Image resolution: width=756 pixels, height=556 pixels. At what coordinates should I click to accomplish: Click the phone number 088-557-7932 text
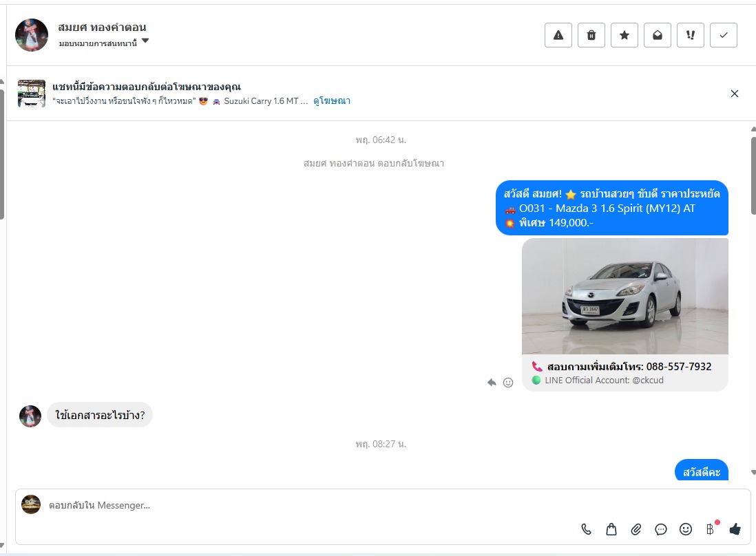(679, 367)
